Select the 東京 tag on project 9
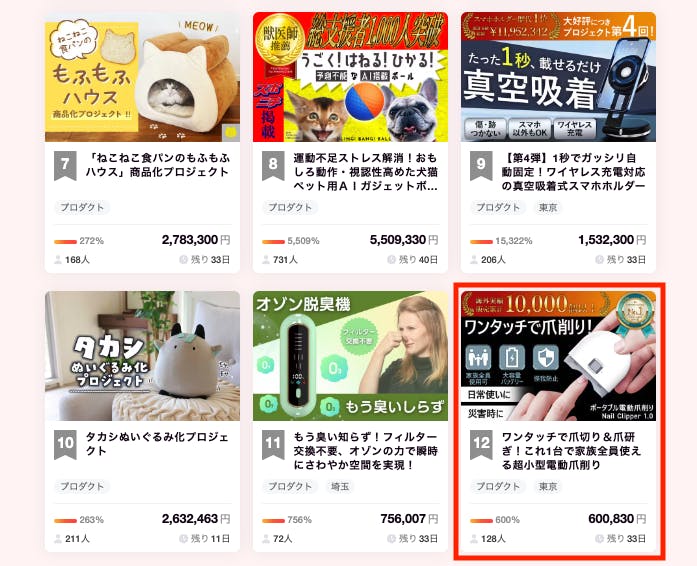Screen dimensions: 697x566 click(548, 208)
